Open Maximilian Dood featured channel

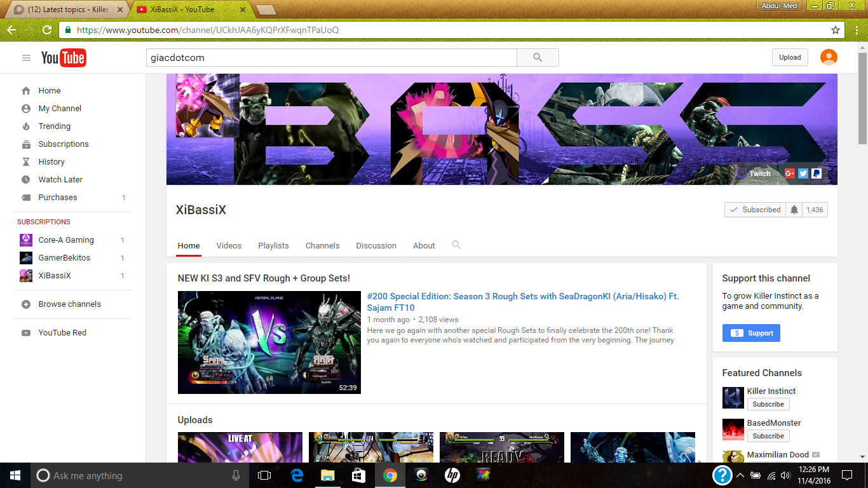click(x=778, y=455)
